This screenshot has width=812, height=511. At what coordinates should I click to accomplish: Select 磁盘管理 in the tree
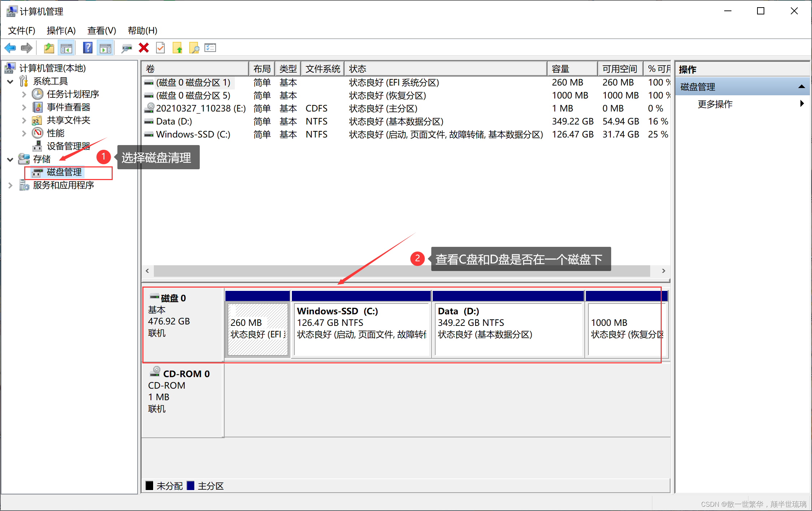click(x=64, y=172)
